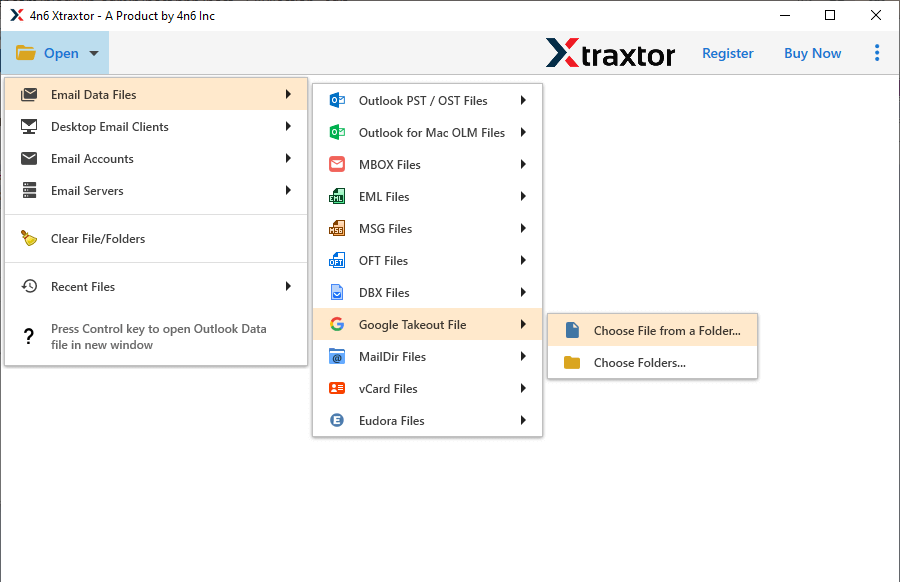Click the Buy Now link

tap(812, 53)
